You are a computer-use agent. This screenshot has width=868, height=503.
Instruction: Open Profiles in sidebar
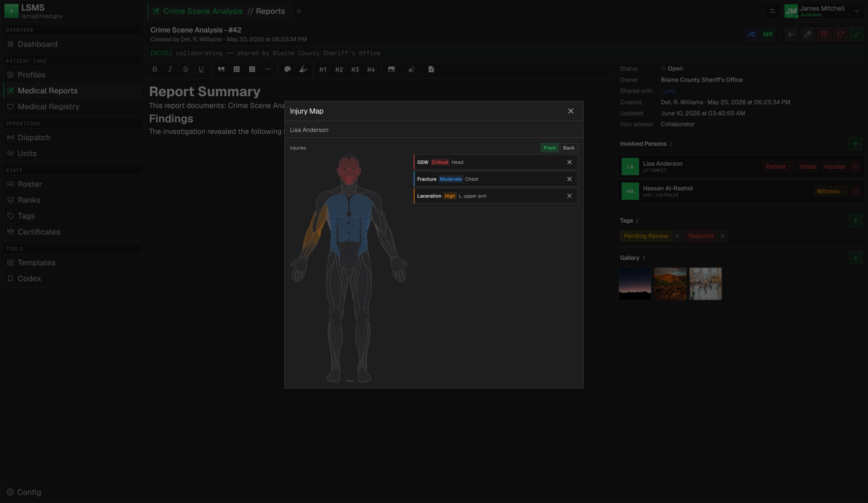72,75
